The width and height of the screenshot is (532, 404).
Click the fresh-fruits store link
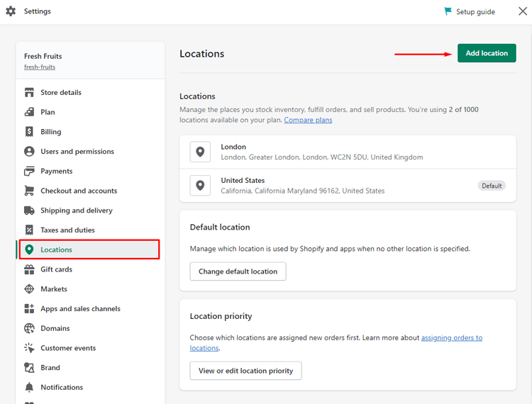coord(40,67)
